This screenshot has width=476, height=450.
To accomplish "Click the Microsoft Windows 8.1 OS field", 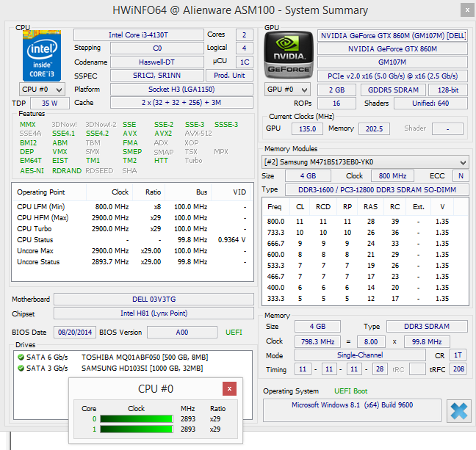I will tap(352, 410).
